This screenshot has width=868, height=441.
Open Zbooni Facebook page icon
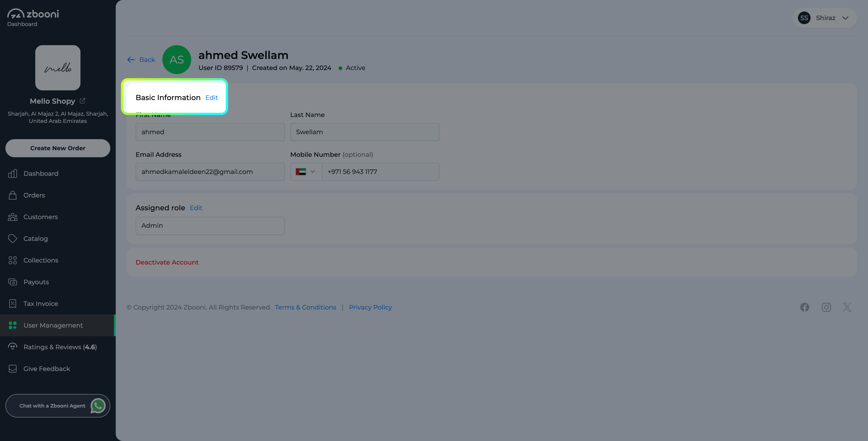pyautogui.click(x=805, y=307)
